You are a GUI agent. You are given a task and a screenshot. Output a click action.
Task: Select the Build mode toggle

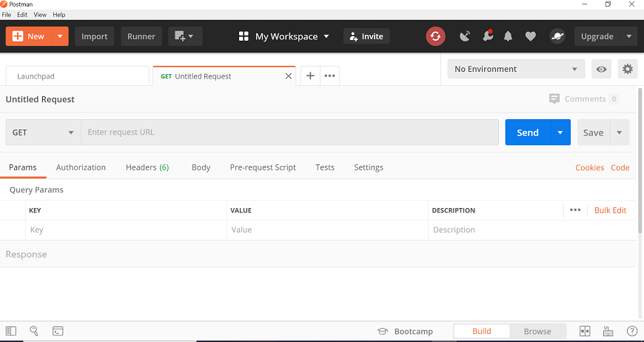481,332
